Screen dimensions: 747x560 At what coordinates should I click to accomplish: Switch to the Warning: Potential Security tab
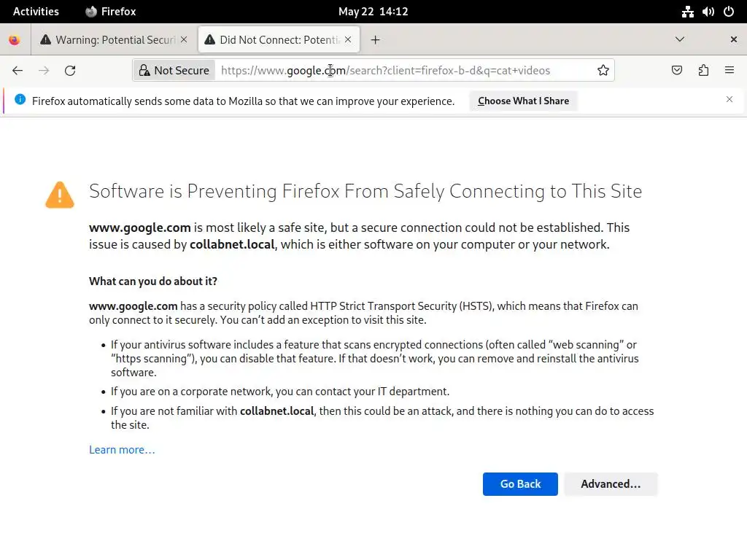pyautogui.click(x=109, y=40)
